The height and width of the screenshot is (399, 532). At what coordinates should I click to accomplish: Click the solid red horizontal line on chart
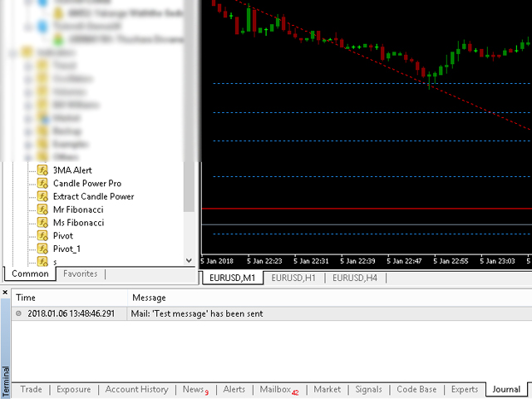[x=367, y=209]
